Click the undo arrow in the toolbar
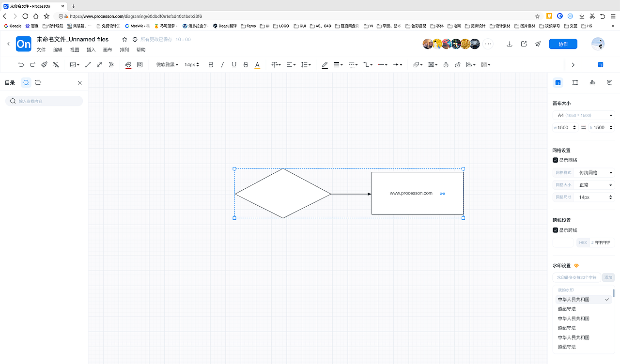620x364 pixels. [21, 64]
